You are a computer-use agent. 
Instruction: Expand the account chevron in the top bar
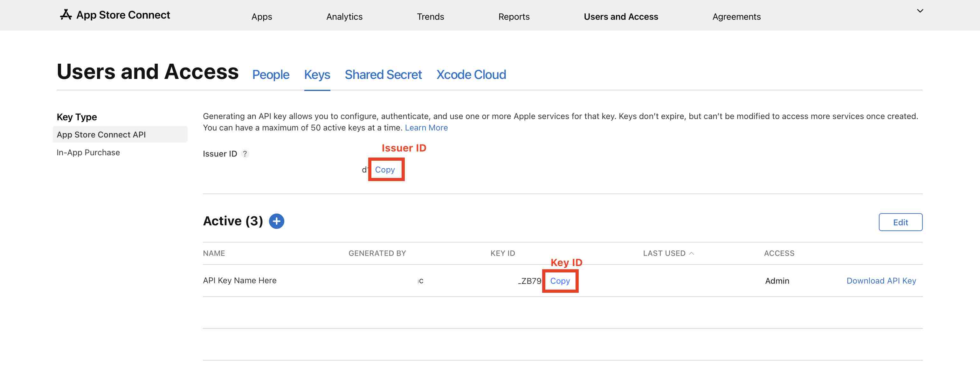(x=920, y=11)
